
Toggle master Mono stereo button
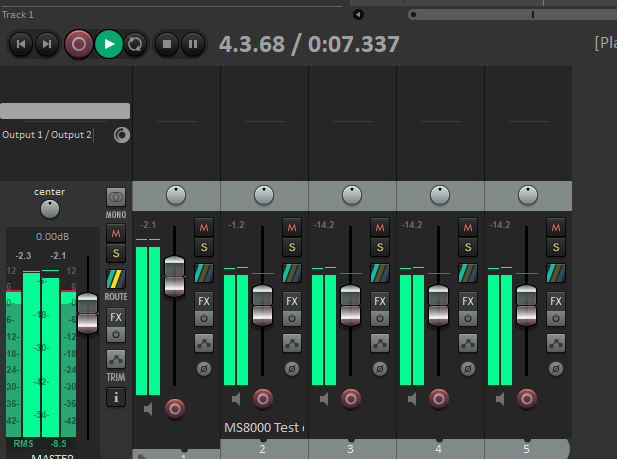[116, 198]
